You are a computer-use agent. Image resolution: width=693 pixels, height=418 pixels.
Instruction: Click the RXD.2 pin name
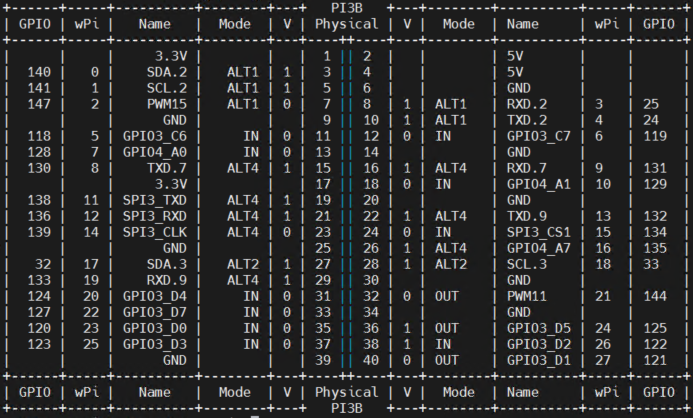[x=527, y=104]
